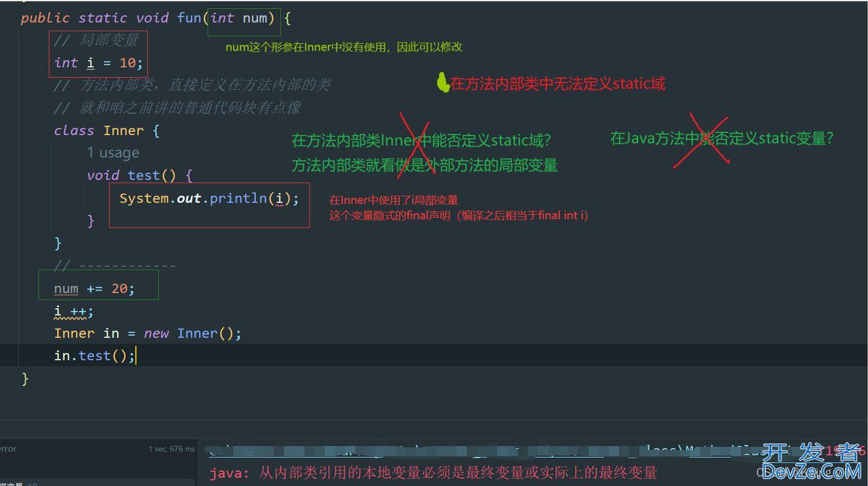Click the line "int i = 10;"
Viewport: 868px width, 486px height.
[99, 63]
